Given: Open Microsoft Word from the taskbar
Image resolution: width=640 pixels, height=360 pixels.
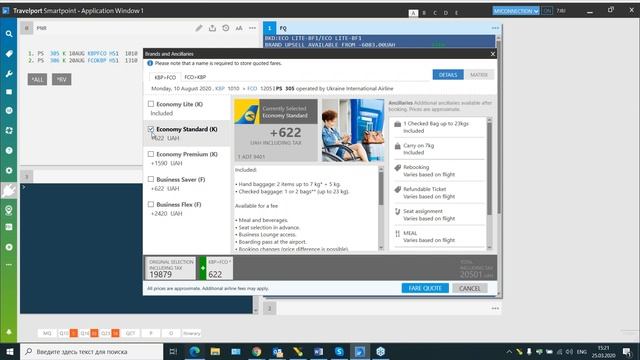Looking at the screenshot, I should pos(318,351).
